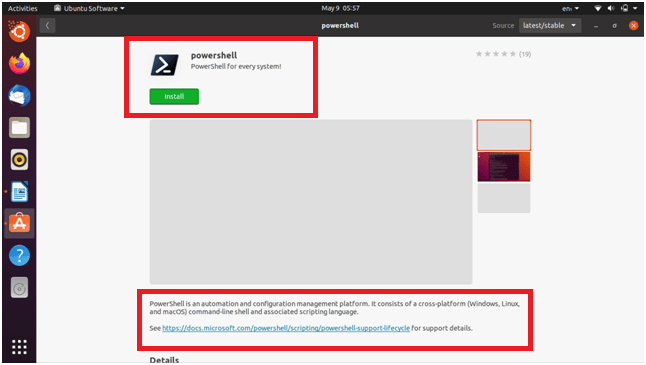Click the disc drive icon in dock
The width and height of the screenshot is (646, 365).
pos(19,288)
